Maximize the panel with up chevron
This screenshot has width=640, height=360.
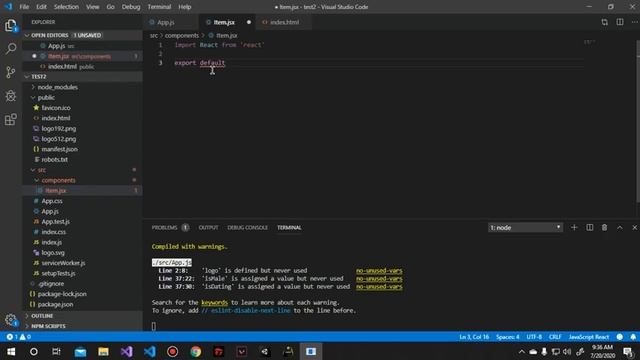coord(620,227)
